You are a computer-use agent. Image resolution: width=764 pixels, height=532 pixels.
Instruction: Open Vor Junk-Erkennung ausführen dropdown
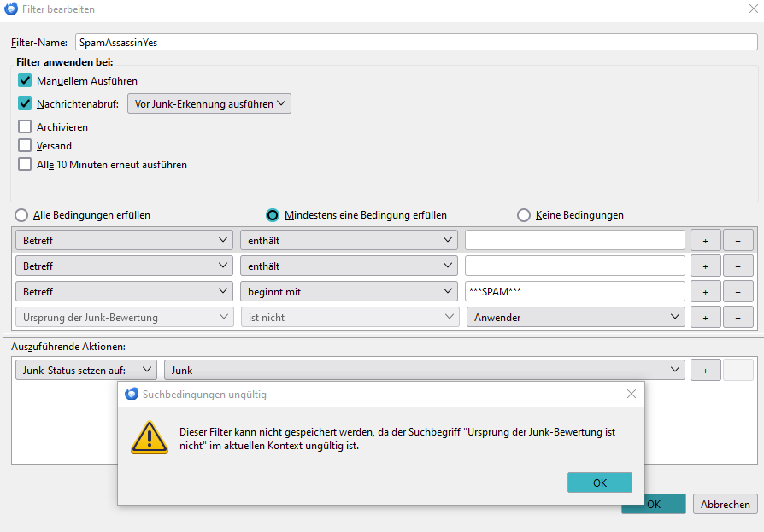pyautogui.click(x=209, y=103)
